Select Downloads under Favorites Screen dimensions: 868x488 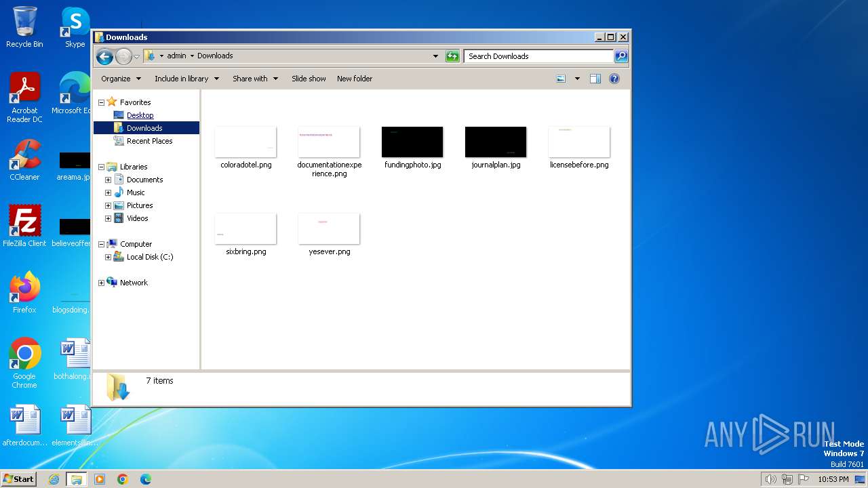(x=144, y=128)
